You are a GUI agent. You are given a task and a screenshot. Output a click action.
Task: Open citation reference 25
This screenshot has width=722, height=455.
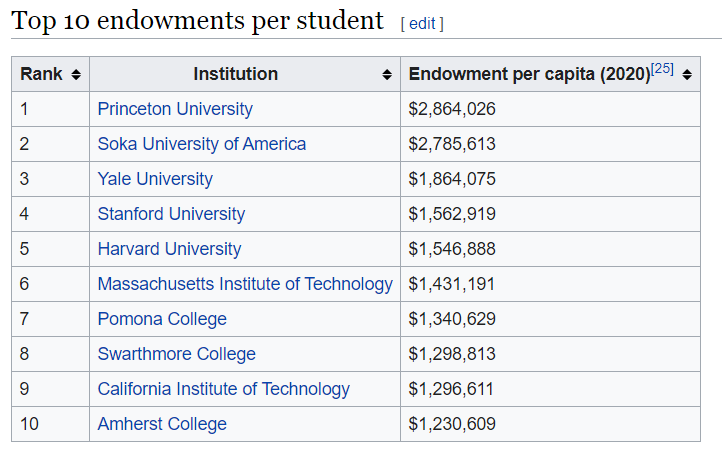[662, 69]
